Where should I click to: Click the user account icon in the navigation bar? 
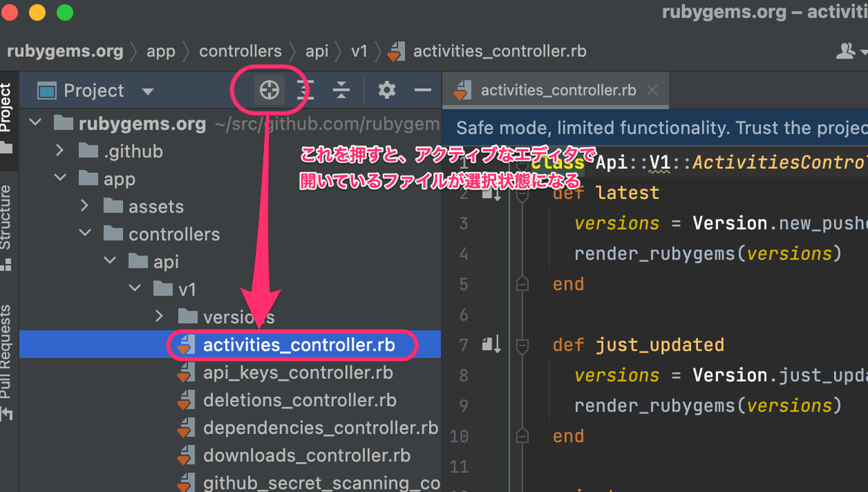[x=846, y=51]
